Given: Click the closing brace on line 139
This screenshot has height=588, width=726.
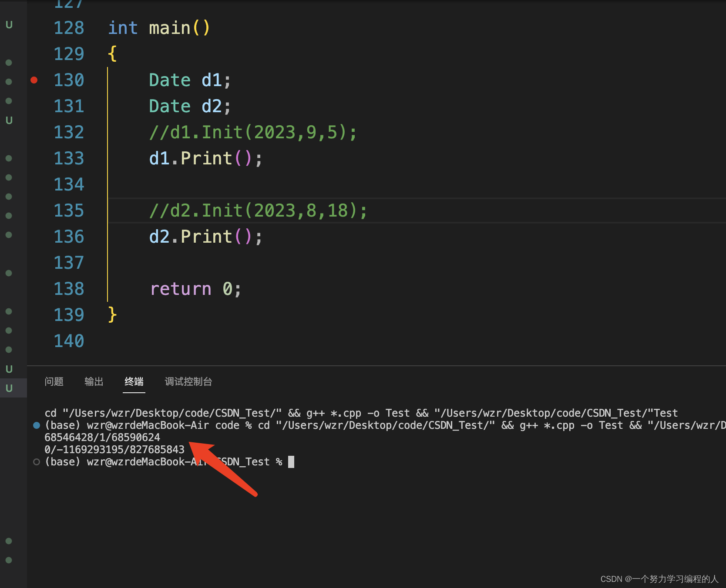Looking at the screenshot, I should [x=112, y=314].
